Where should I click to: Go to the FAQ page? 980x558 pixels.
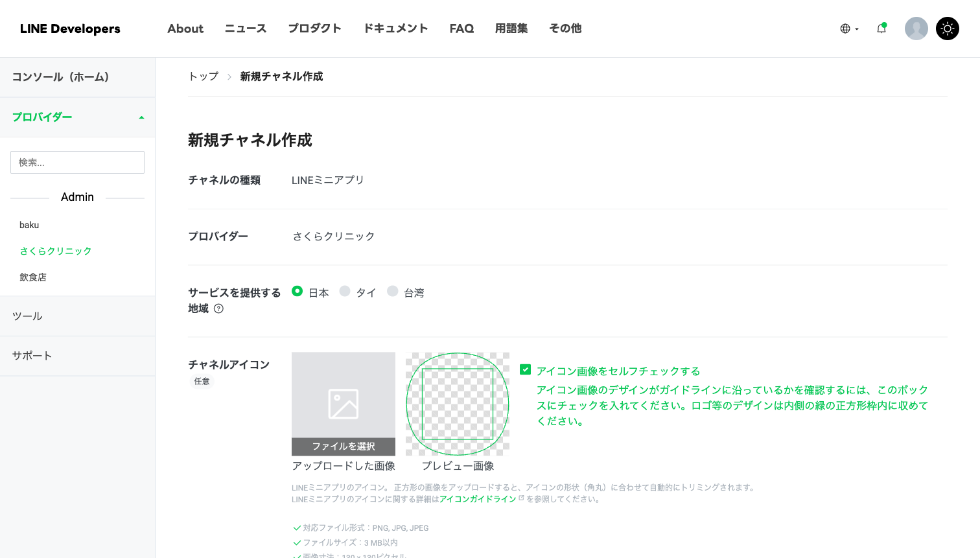461,29
